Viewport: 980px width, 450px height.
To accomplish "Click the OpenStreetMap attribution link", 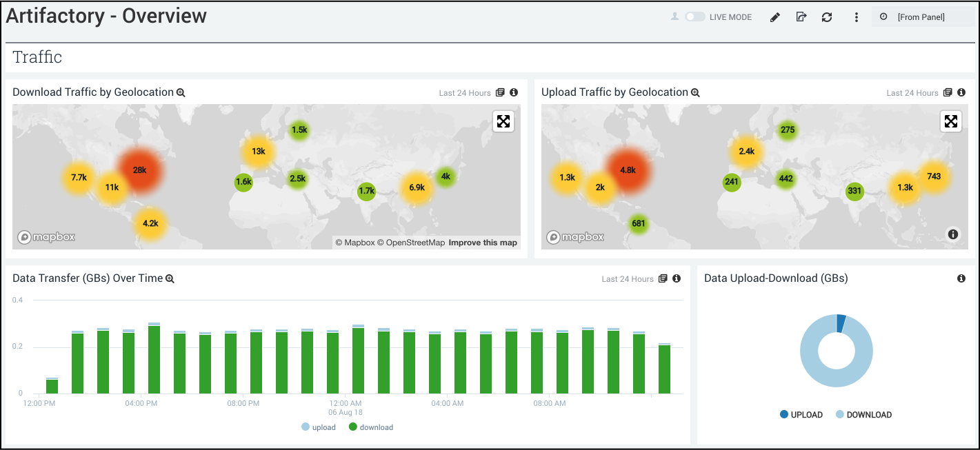I will [x=414, y=243].
